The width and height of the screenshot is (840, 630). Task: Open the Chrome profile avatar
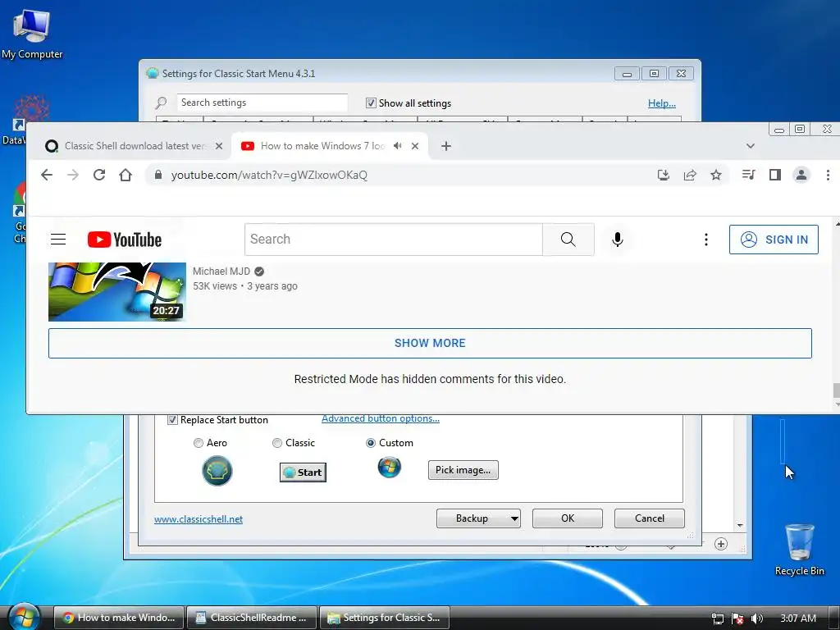point(801,175)
